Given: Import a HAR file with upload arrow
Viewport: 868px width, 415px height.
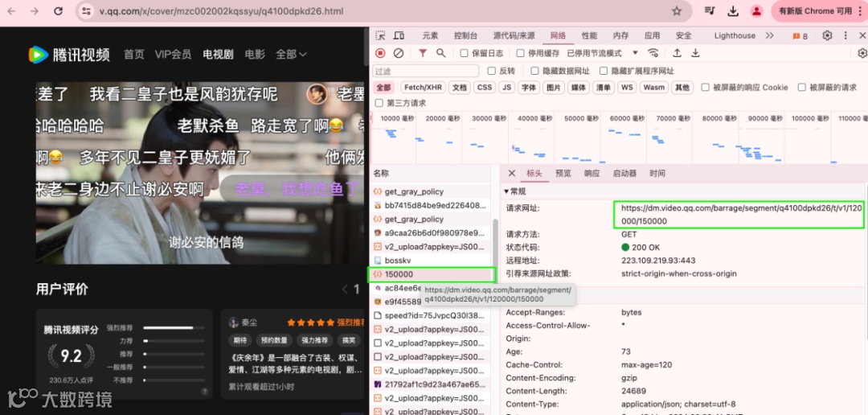Looking at the screenshot, I should coord(677,53).
